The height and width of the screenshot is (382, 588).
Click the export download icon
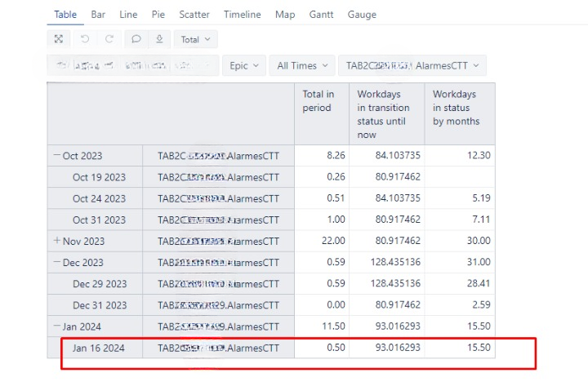[159, 39]
